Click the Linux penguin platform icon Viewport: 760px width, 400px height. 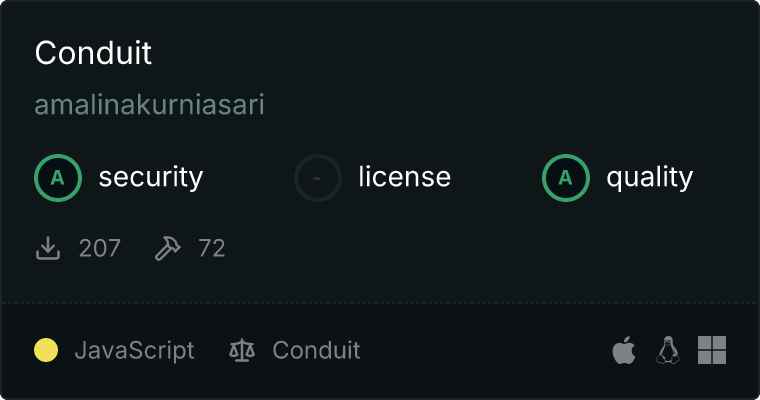coord(667,350)
